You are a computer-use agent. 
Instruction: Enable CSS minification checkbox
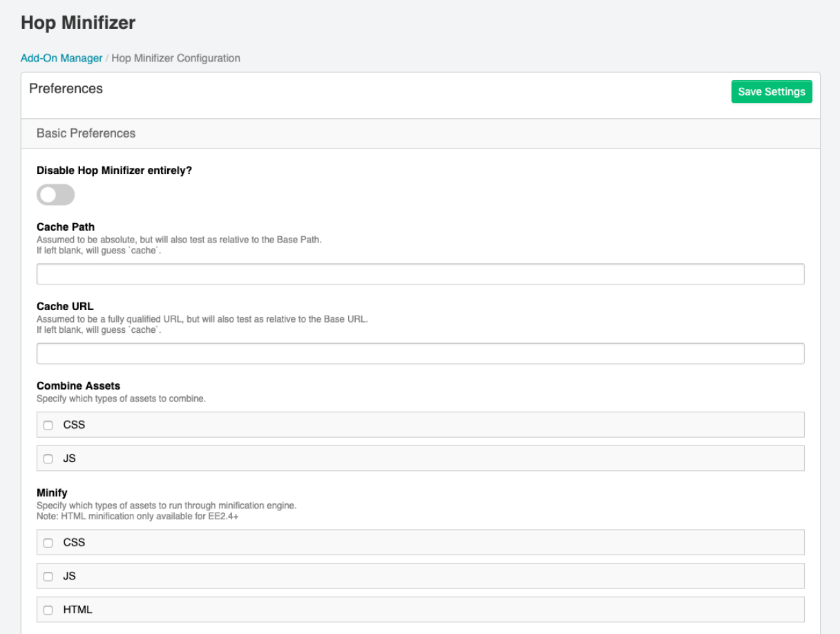click(48, 542)
